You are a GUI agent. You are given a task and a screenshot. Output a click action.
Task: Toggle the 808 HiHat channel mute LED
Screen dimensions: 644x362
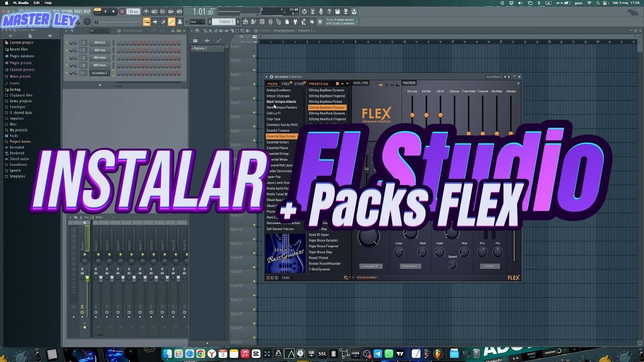click(x=67, y=58)
